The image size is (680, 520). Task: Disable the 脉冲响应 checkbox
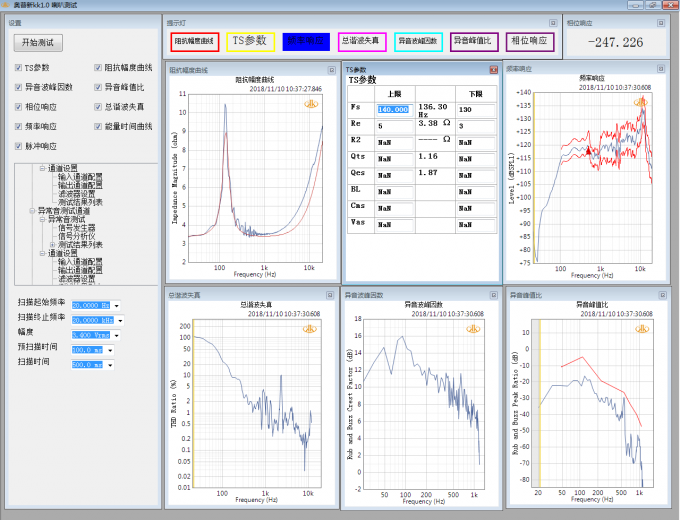[x=18, y=146]
